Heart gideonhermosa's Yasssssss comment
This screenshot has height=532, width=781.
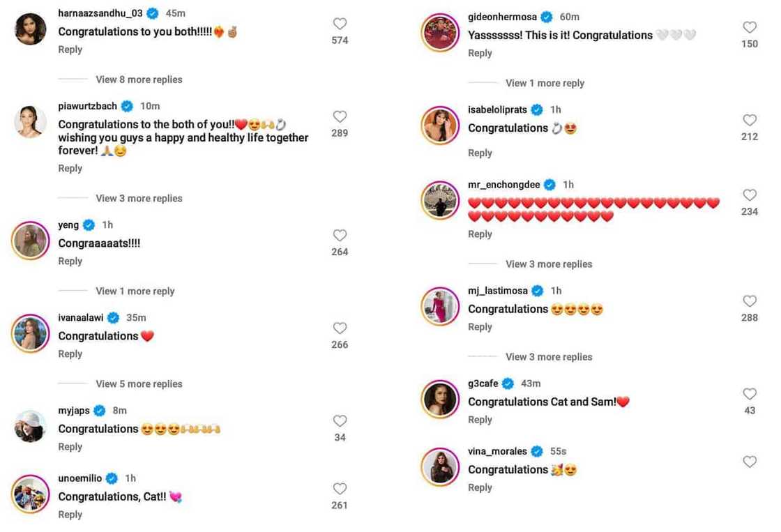tap(750, 28)
